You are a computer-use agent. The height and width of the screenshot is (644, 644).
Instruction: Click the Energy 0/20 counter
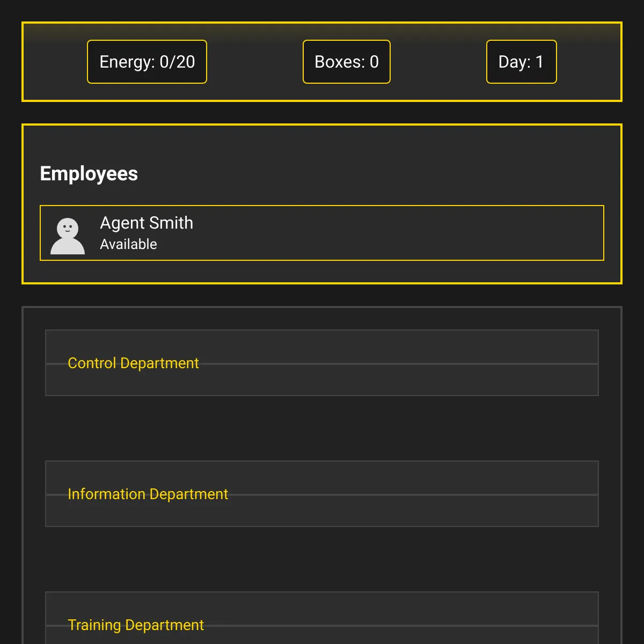click(147, 62)
